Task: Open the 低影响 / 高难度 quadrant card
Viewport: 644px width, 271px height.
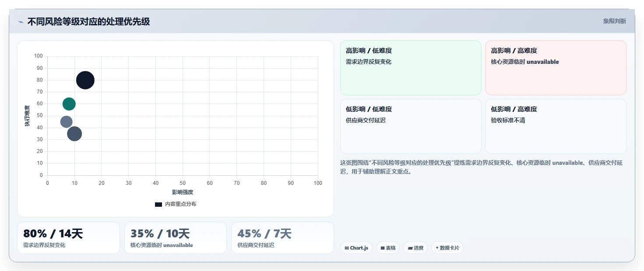Action: (556, 126)
